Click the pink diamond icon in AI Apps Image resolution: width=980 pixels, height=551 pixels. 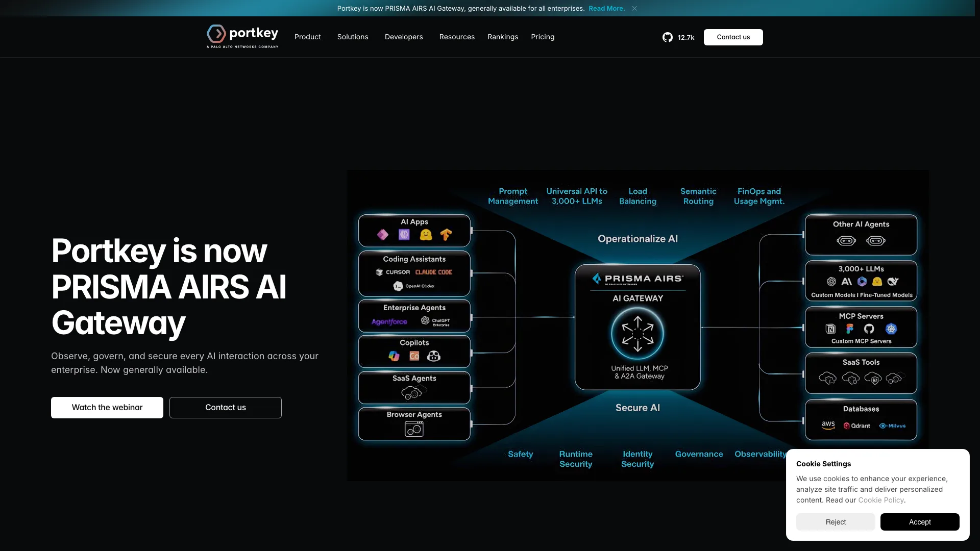pos(383,235)
